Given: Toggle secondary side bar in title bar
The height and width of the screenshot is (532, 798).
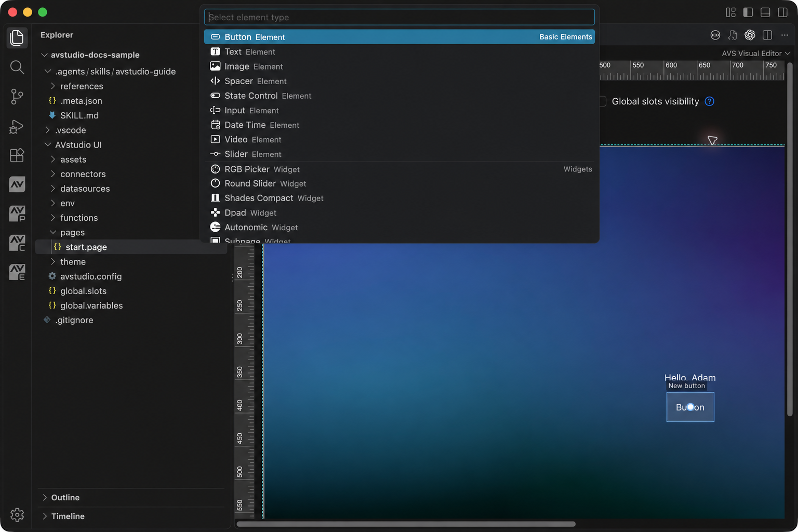Looking at the screenshot, I should click(x=782, y=12).
